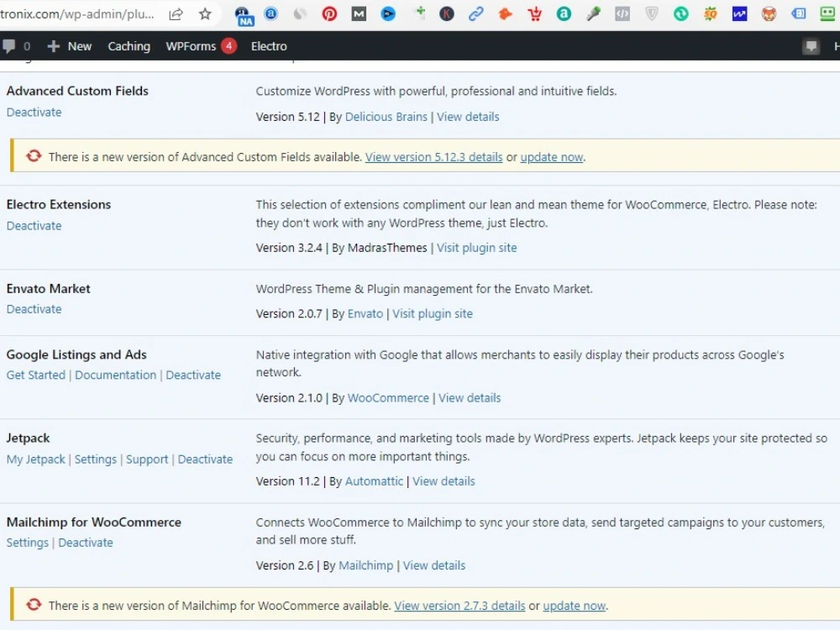Open the extension icon with NA badge

[244, 15]
